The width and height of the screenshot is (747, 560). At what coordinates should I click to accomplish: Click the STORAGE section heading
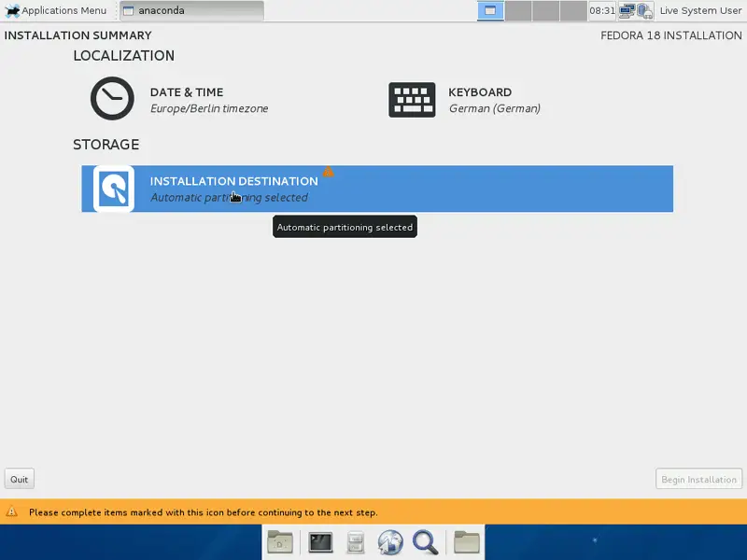(x=106, y=145)
